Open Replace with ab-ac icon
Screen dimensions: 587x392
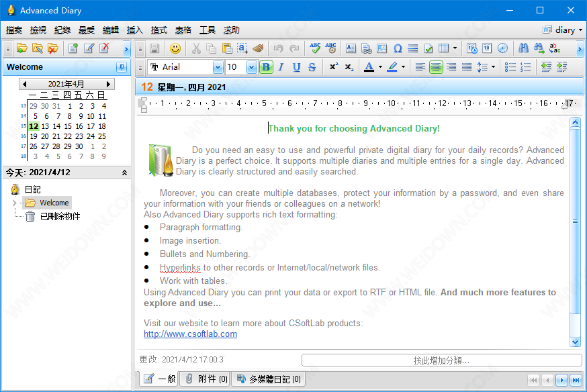pos(555,48)
